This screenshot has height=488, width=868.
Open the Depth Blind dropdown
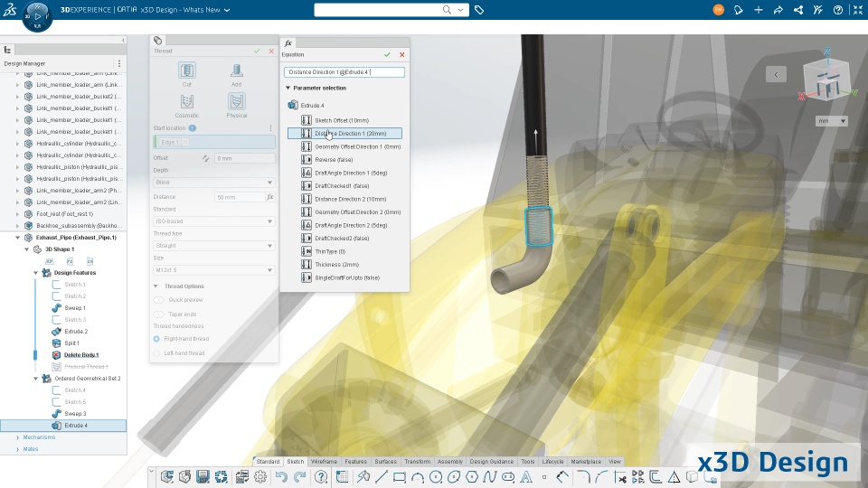click(213, 183)
